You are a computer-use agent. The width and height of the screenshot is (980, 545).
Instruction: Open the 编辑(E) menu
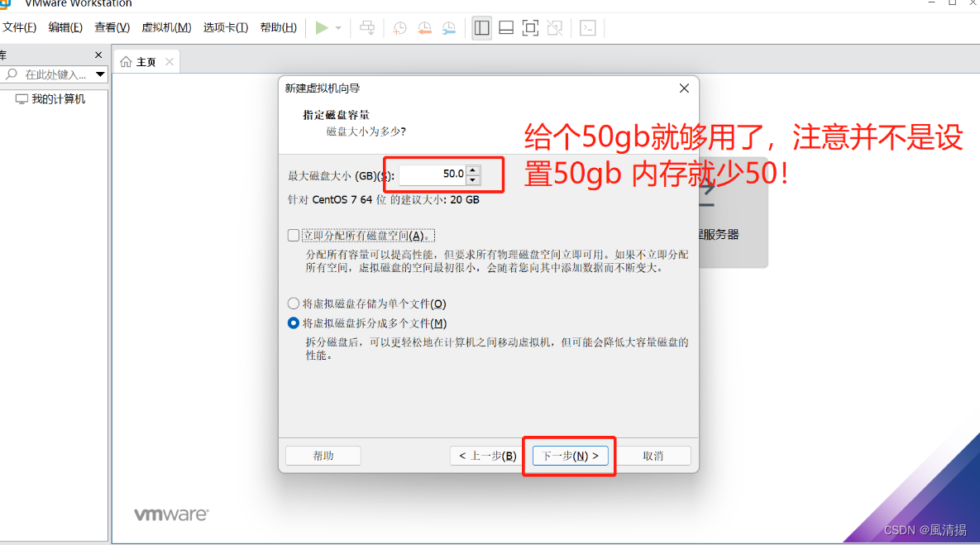point(65,27)
